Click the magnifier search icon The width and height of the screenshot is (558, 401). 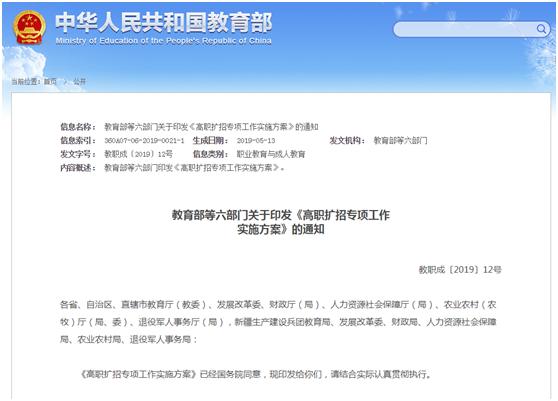(x=541, y=29)
